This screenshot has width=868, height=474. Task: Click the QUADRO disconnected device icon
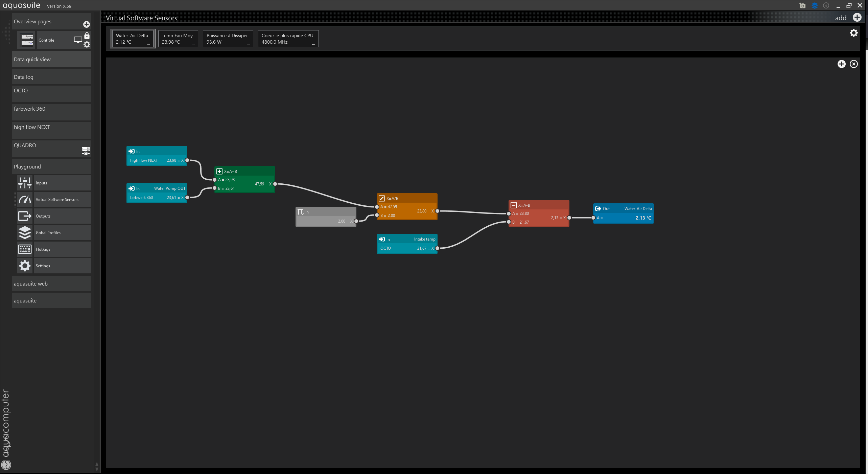[86, 151]
